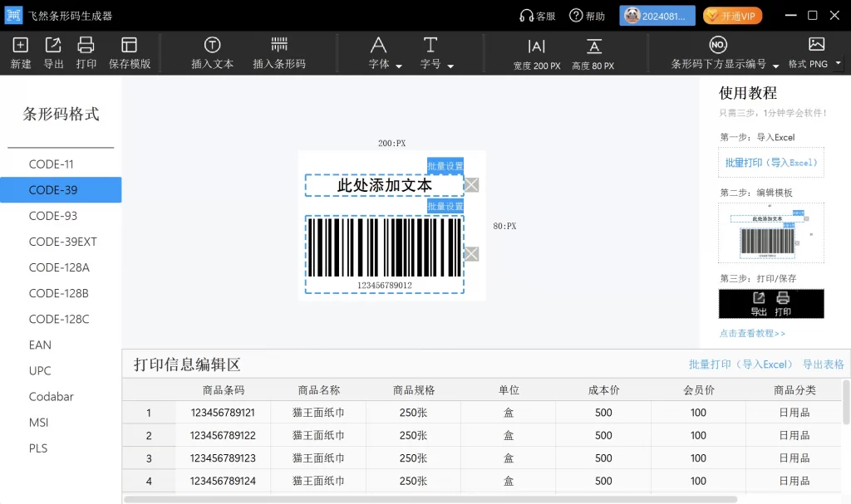This screenshot has height=504, width=851.
Task: Click the 打印 print icon in toolbar
Action: click(86, 45)
